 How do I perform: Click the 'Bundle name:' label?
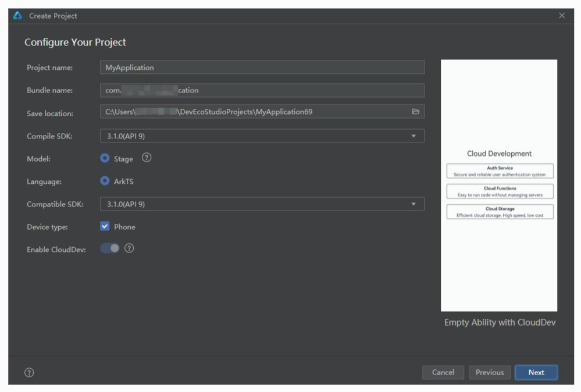[49, 90]
